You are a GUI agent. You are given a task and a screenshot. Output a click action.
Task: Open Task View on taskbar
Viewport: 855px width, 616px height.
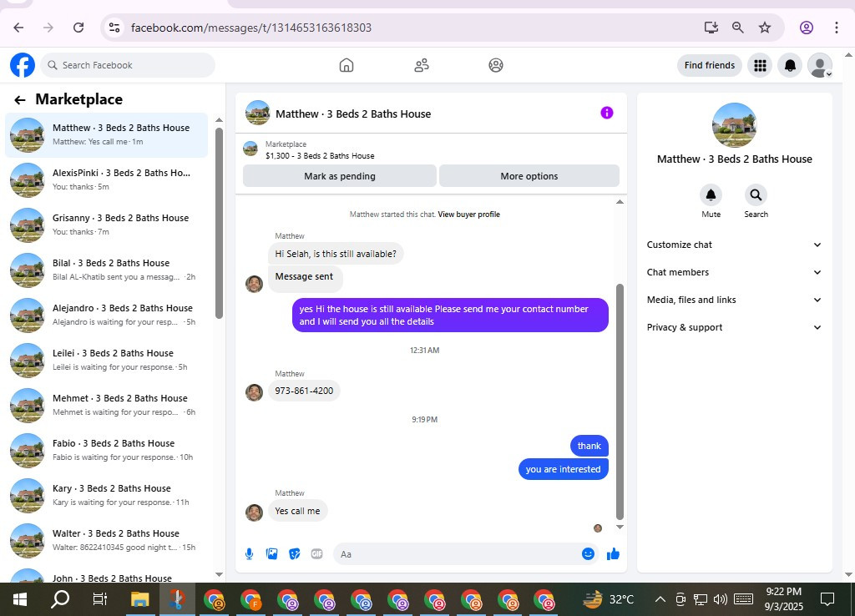click(100, 599)
